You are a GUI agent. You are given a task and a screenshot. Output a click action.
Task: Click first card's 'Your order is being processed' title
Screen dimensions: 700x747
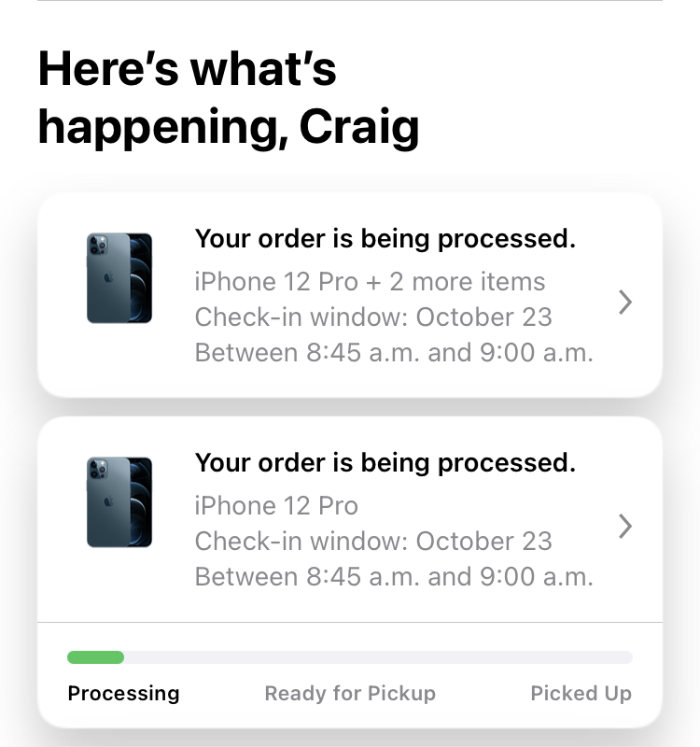(385, 239)
